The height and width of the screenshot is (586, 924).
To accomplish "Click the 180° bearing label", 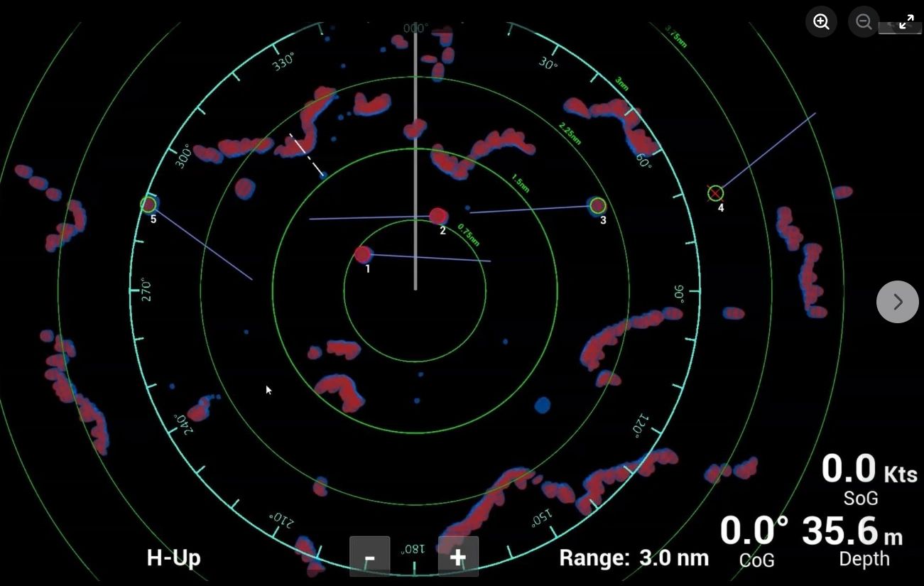I will [413, 549].
